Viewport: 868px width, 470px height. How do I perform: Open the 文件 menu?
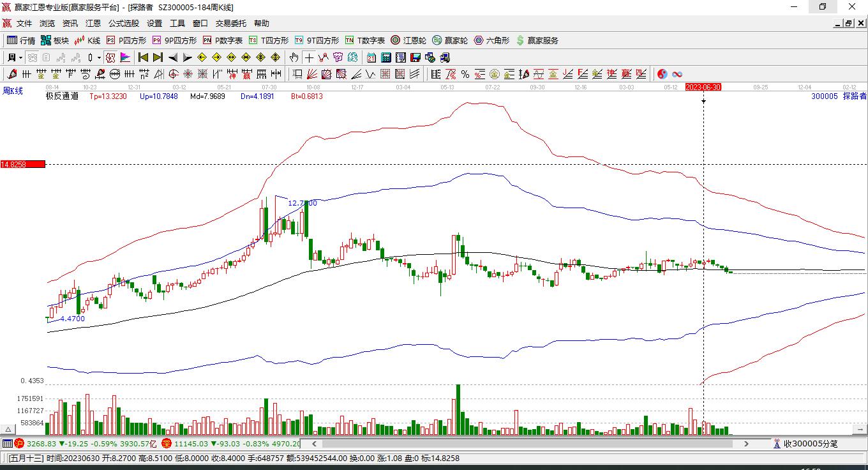point(24,24)
